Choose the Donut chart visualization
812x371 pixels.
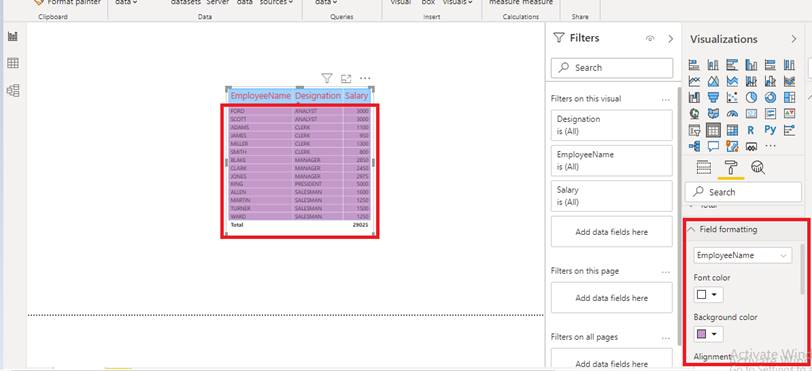coord(771,97)
